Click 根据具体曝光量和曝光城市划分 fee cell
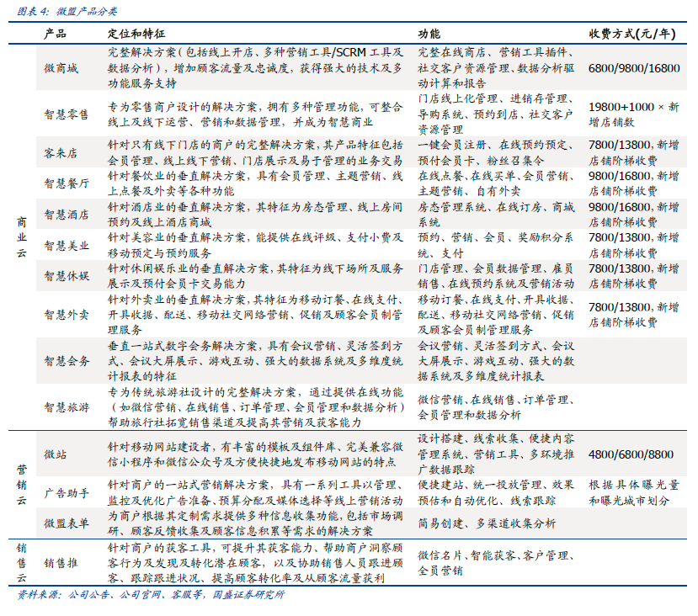The width and height of the screenshot is (698, 616). [x=634, y=493]
